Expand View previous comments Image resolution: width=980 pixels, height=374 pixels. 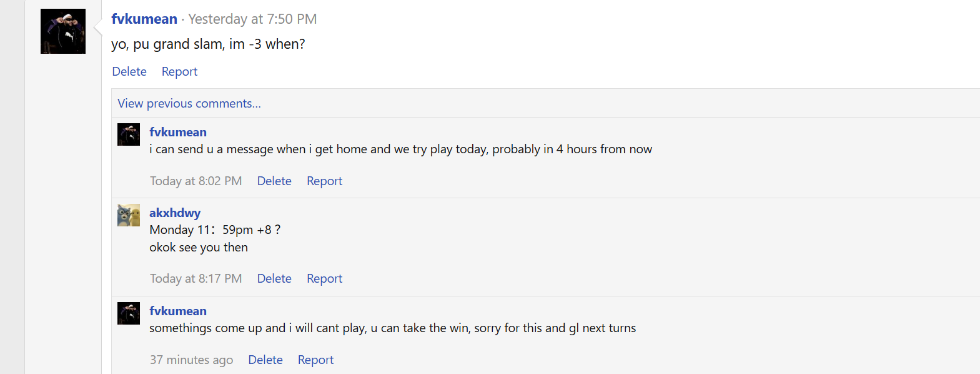189,104
